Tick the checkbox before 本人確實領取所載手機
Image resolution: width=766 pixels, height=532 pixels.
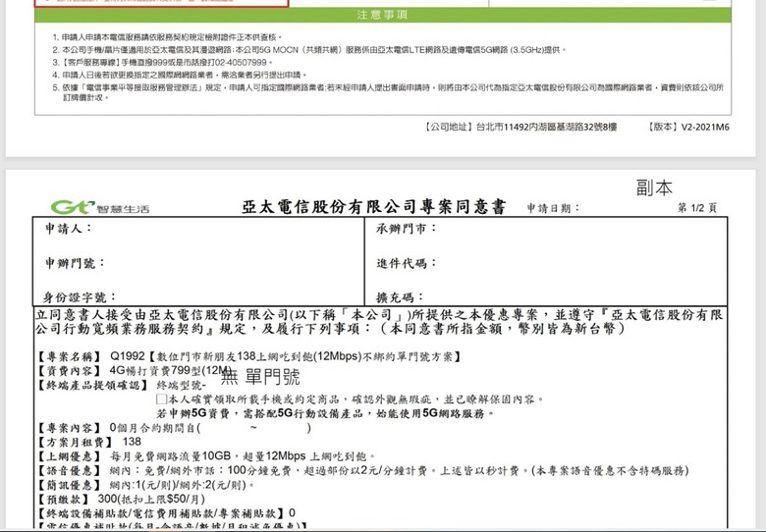[161, 399]
